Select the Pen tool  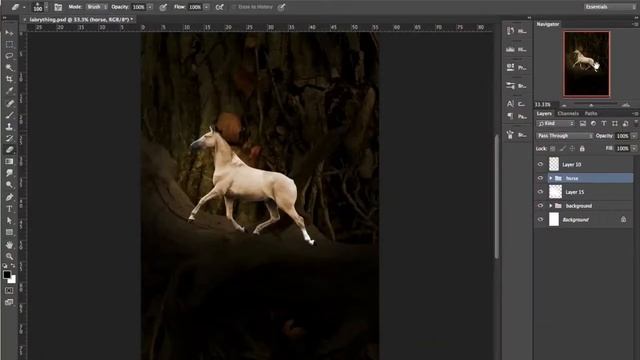pyautogui.click(x=9, y=197)
